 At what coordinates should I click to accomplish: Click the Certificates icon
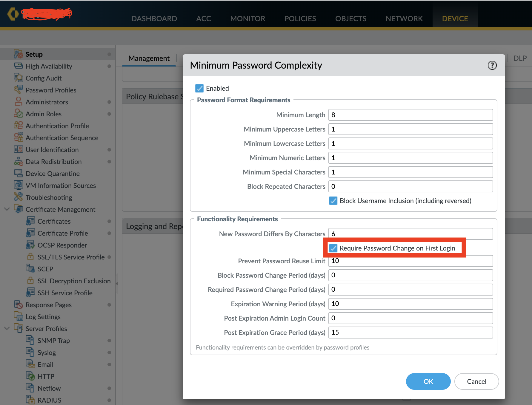[x=30, y=221]
